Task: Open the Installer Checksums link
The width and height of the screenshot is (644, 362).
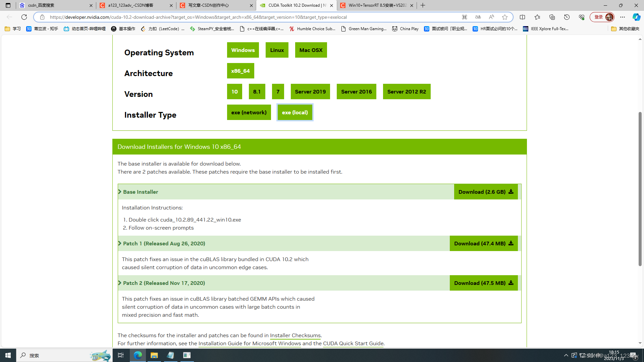Action: [295, 335]
